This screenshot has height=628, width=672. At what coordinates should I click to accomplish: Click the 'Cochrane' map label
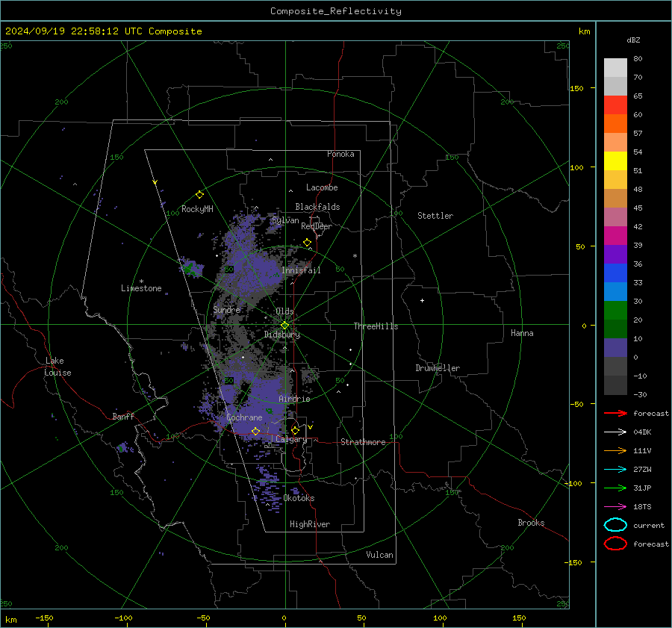click(x=244, y=417)
